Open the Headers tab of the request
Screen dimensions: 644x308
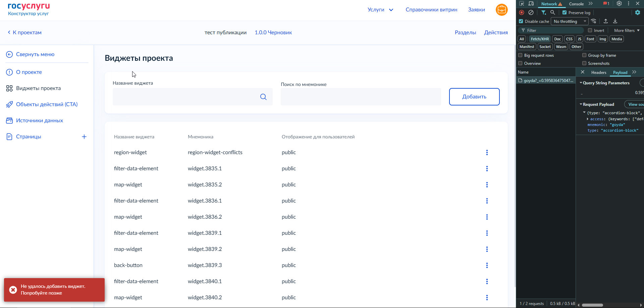click(x=599, y=72)
